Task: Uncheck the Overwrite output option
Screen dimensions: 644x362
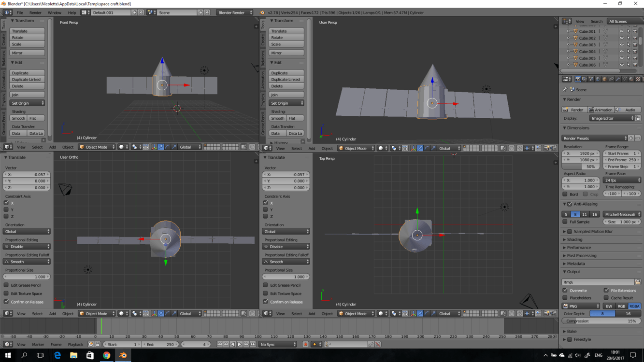Action: click(x=565, y=291)
